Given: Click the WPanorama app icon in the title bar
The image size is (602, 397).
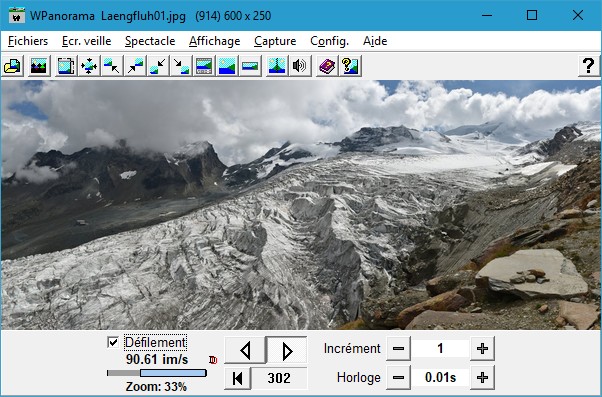Looking at the screenshot, I should (17, 16).
